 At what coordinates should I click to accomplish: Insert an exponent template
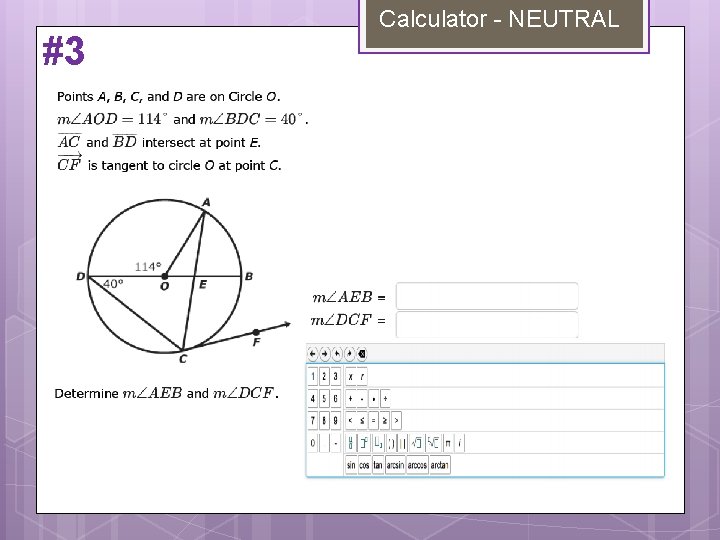[364, 443]
